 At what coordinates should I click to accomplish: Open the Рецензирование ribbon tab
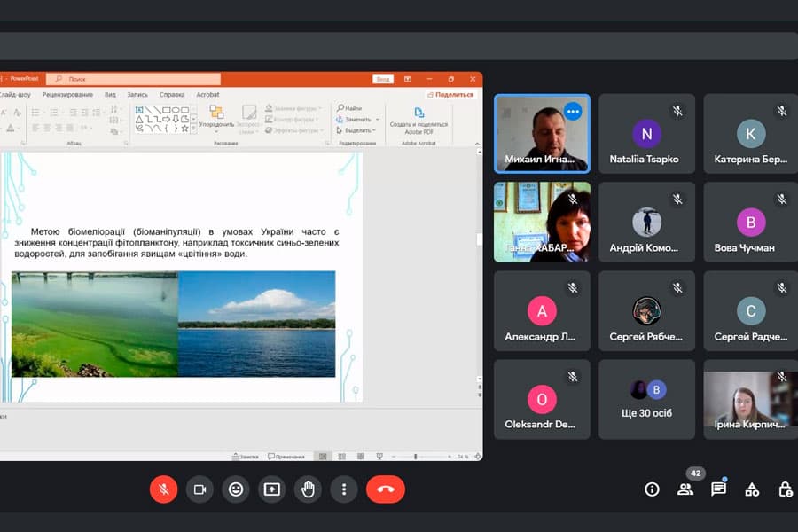pos(67,94)
